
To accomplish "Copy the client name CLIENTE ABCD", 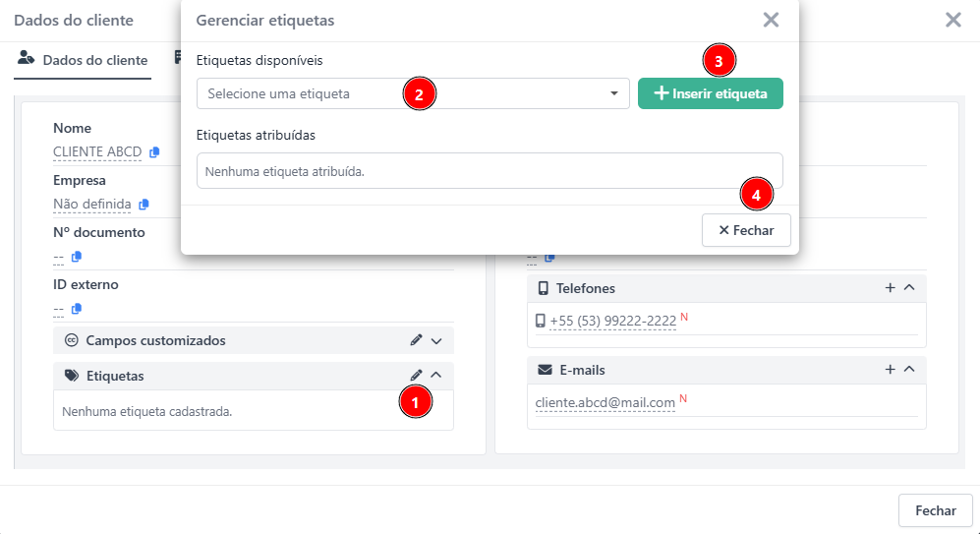I will tap(153, 152).
